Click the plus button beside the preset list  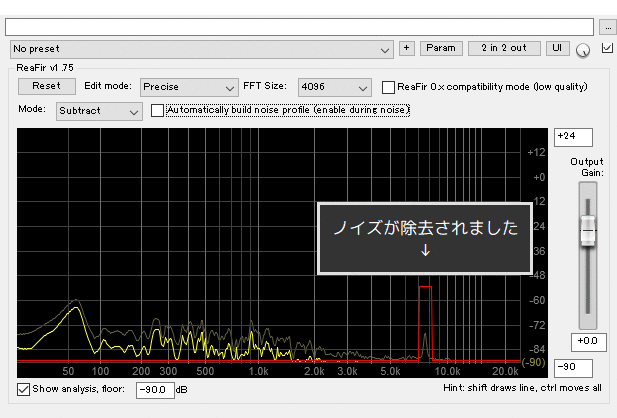tap(406, 48)
